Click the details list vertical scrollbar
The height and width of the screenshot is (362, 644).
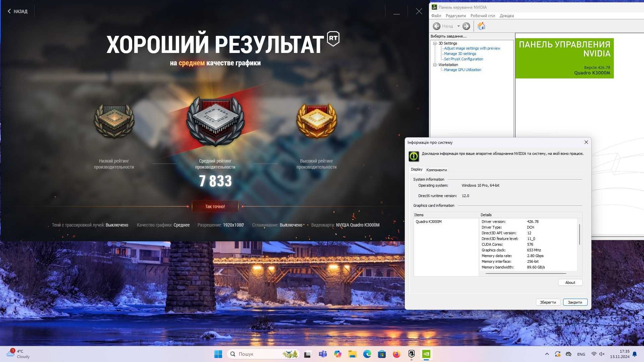tap(580, 235)
